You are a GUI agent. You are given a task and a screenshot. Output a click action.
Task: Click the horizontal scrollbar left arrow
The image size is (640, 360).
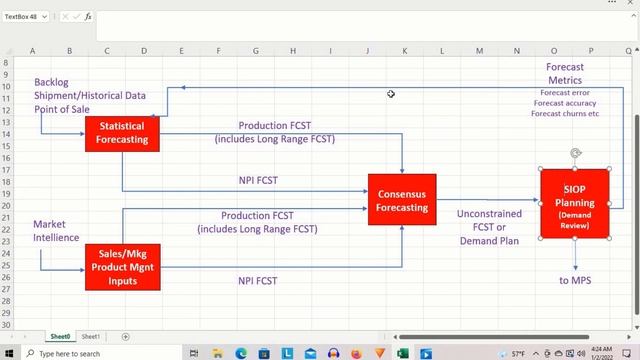click(395, 337)
